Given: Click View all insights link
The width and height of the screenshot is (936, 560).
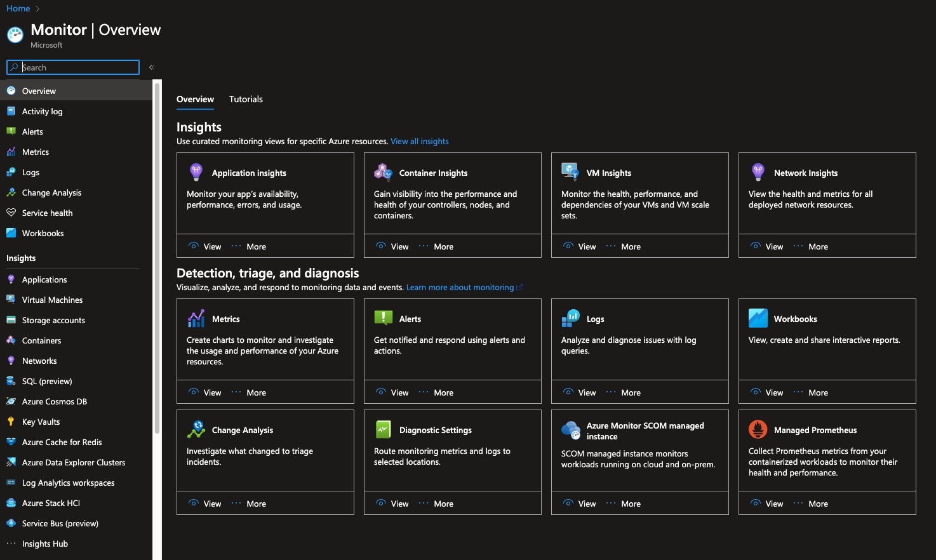Looking at the screenshot, I should 420,141.
